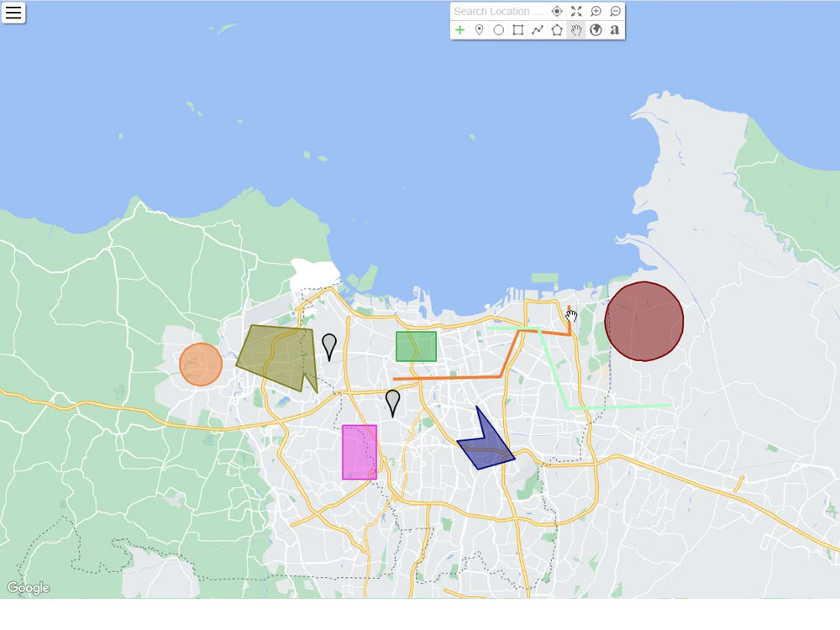The image size is (840, 630).
Task: Select the letter 'a' text tool
Action: (x=615, y=30)
